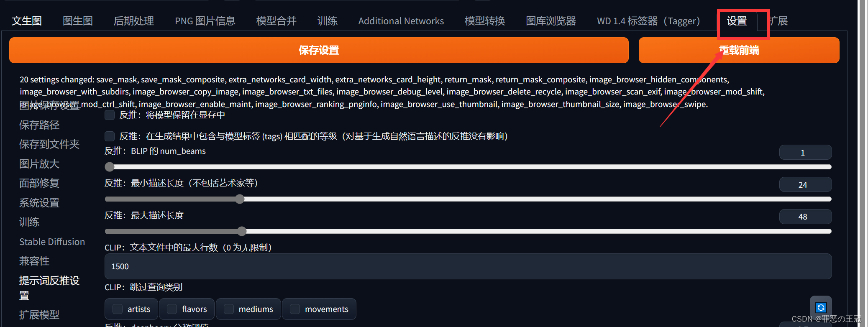Check the artists category checkbox
This screenshot has height=327, width=868.
118,309
